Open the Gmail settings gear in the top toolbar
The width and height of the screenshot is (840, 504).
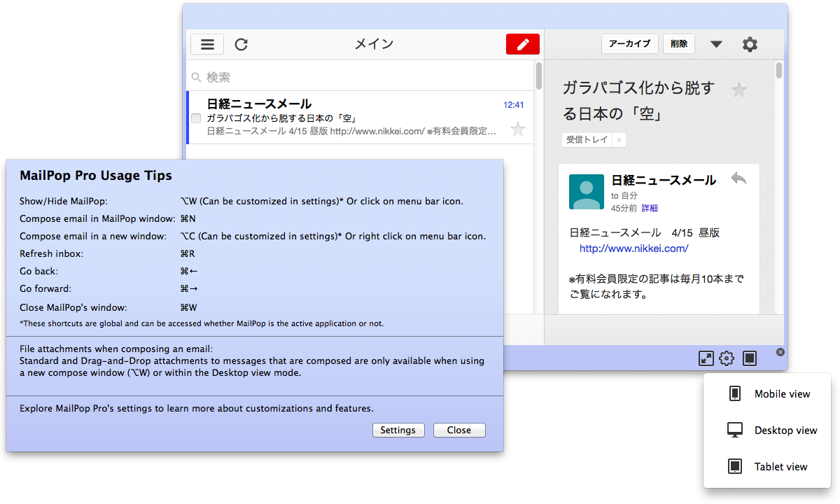[750, 44]
